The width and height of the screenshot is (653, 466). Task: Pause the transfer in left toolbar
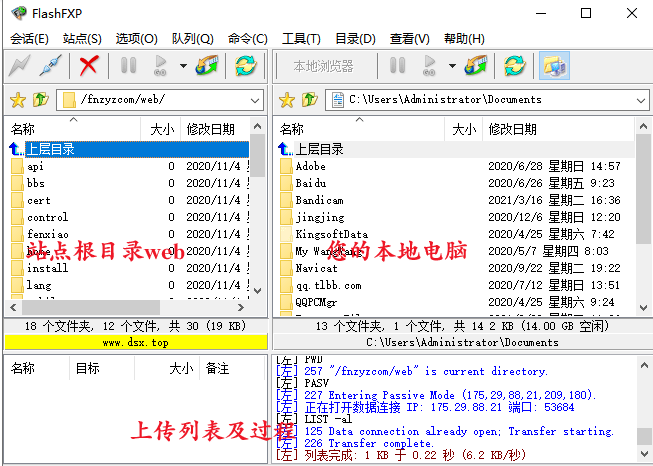click(x=128, y=66)
